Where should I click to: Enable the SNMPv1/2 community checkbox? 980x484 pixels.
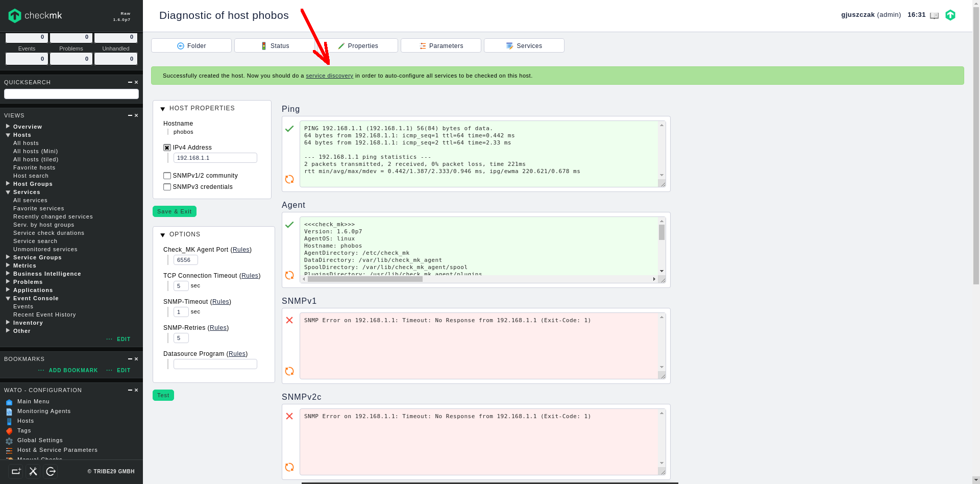(167, 176)
